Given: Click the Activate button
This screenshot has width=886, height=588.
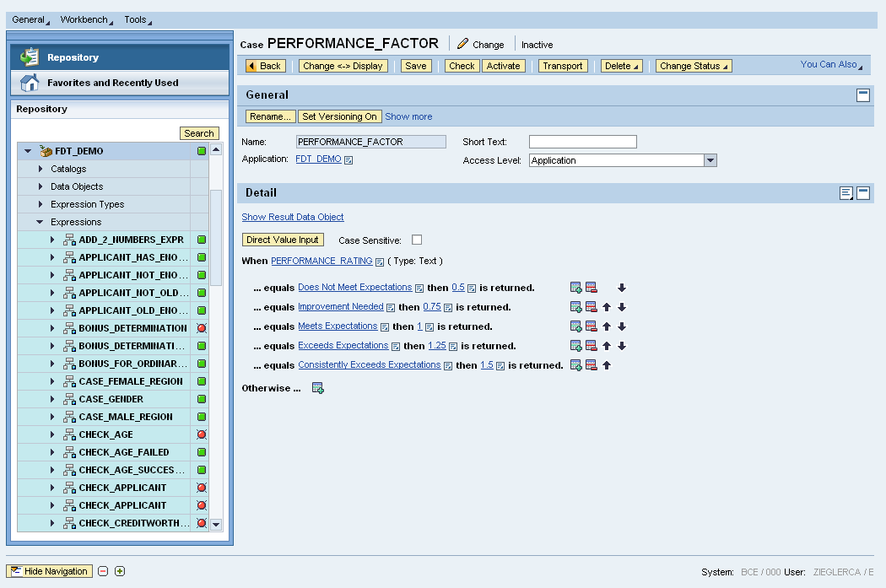Looking at the screenshot, I should point(503,66).
